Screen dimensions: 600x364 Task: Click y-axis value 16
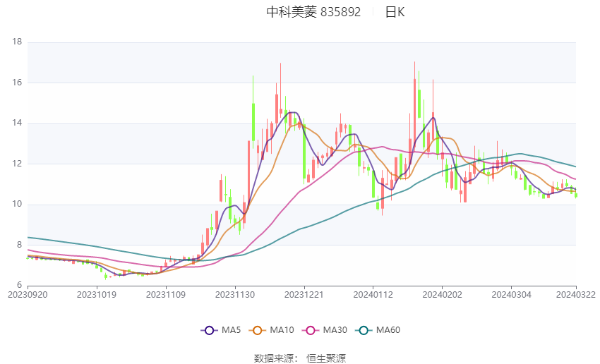click(x=17, y=83)
